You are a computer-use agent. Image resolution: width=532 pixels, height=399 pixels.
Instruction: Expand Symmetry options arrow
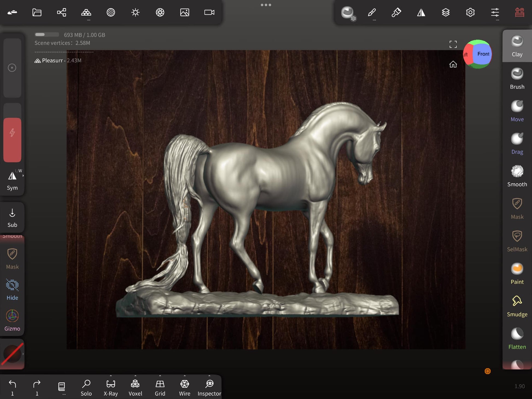tap(23, 176)
